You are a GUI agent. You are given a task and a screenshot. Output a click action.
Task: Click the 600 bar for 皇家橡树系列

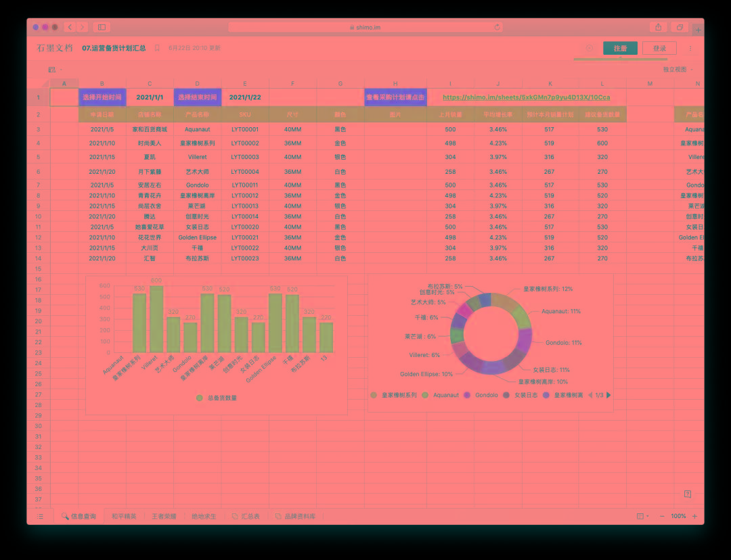pyautogui.click(x=156, y=319)
